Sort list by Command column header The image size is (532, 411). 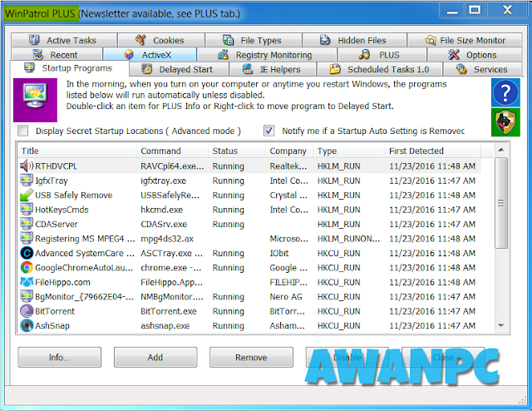click(x=172, y=151)
